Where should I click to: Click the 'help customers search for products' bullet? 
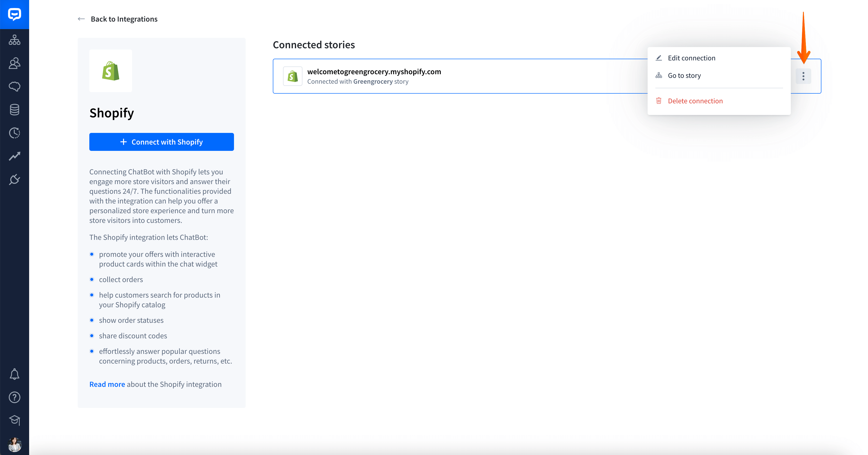click(x=159, y=300)
